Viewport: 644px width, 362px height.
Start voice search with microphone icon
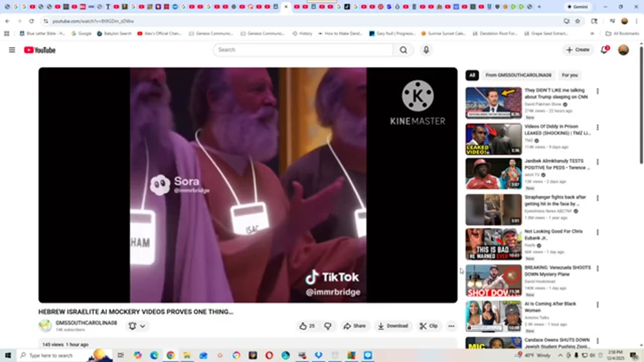426,50
